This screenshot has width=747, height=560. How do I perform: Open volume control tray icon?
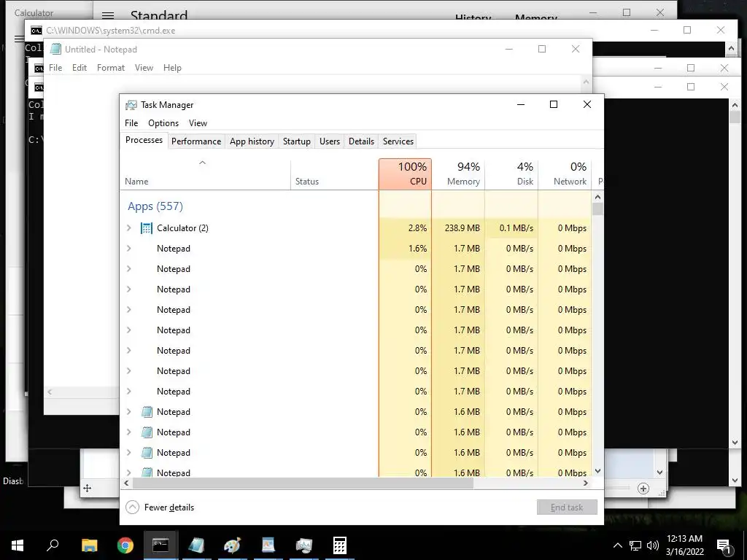click(653, 545)
